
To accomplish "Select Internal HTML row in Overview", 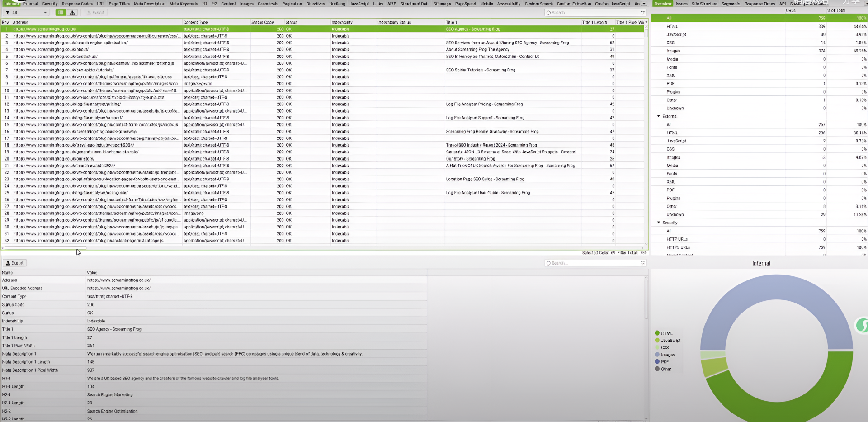I will point(759,26).
